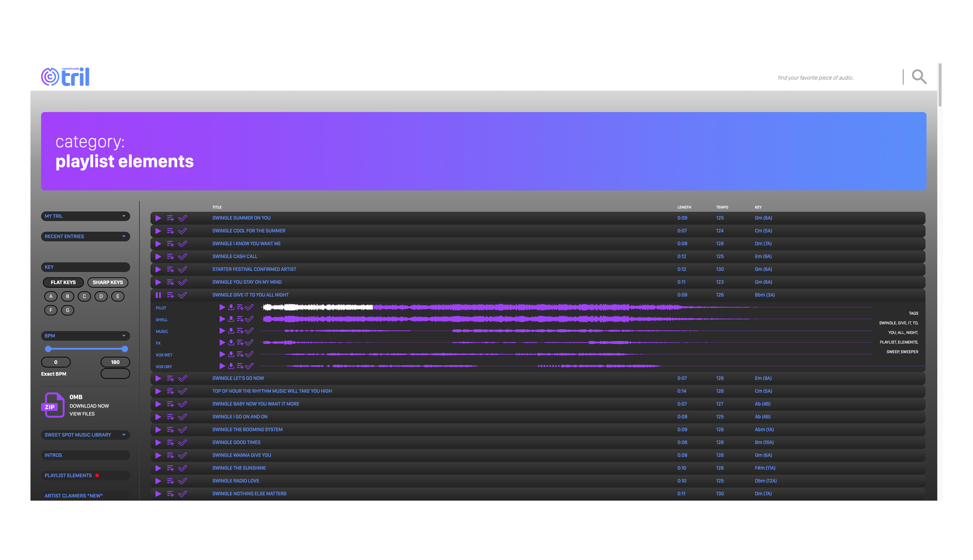The height and width of the screenshot is (560, 973).
Task: Click the search magnifier icon
Action: (x=919, y=76)
